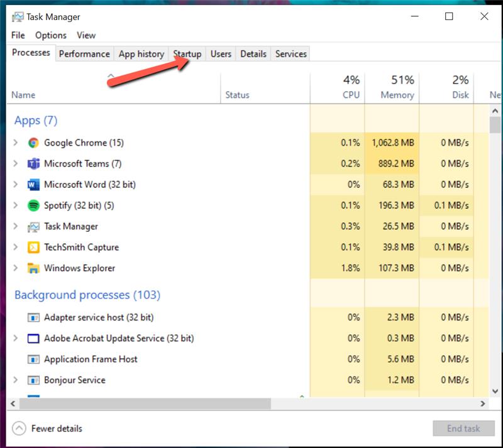Click the vertical scrollbar up arrow

coord(495,111)
